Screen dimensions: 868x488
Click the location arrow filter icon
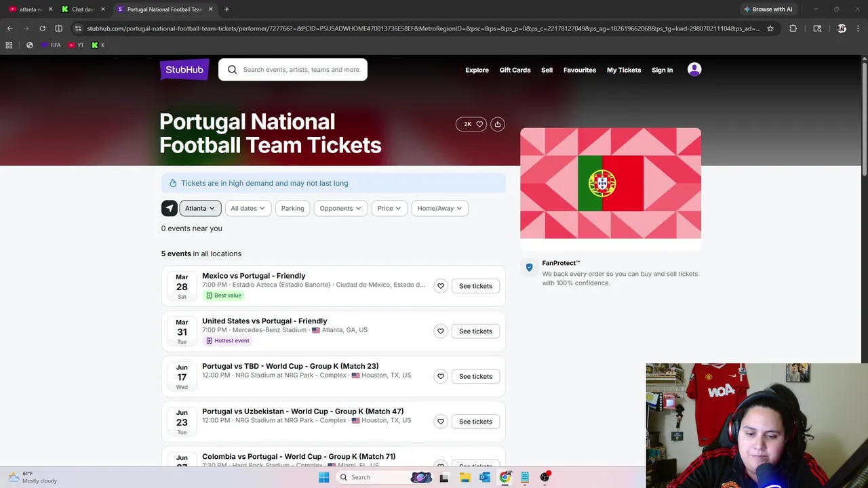pos(169,208)
